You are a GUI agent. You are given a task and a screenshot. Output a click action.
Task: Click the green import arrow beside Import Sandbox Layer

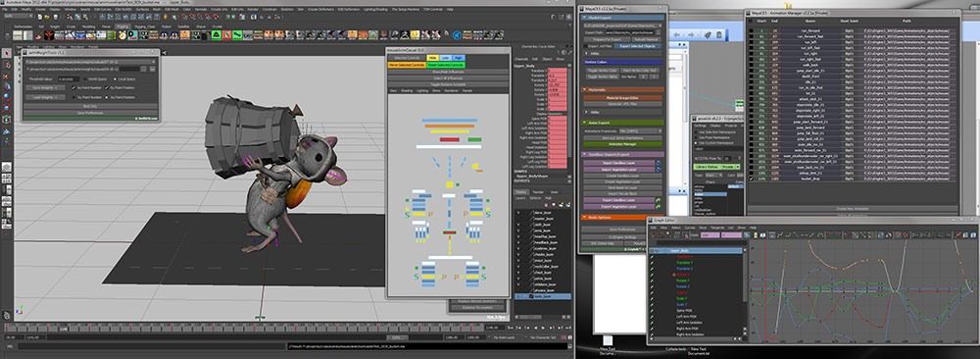pos(659,163)
